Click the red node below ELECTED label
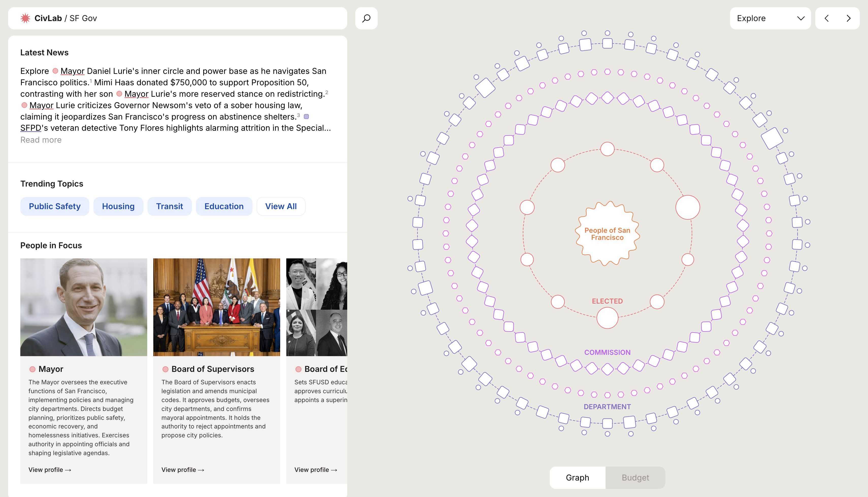Viewport: 868px width, 497px height. tap(607, 318)
